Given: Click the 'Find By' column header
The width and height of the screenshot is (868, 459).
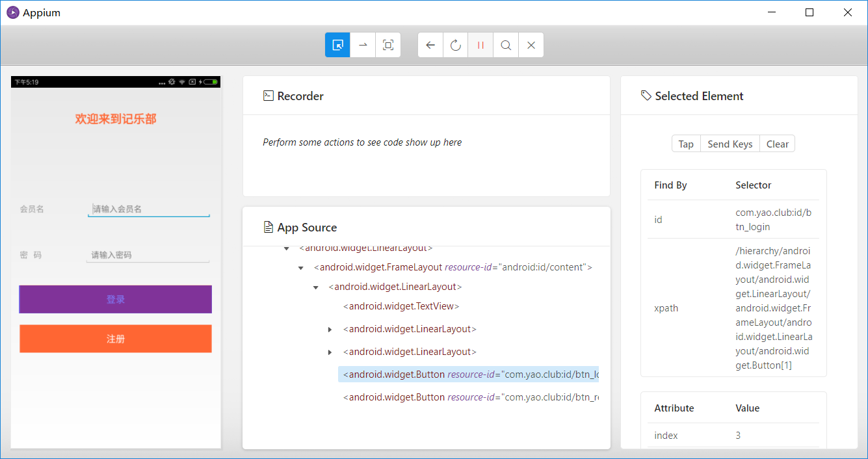Looking at the screenshot, I should pos(670,185).
